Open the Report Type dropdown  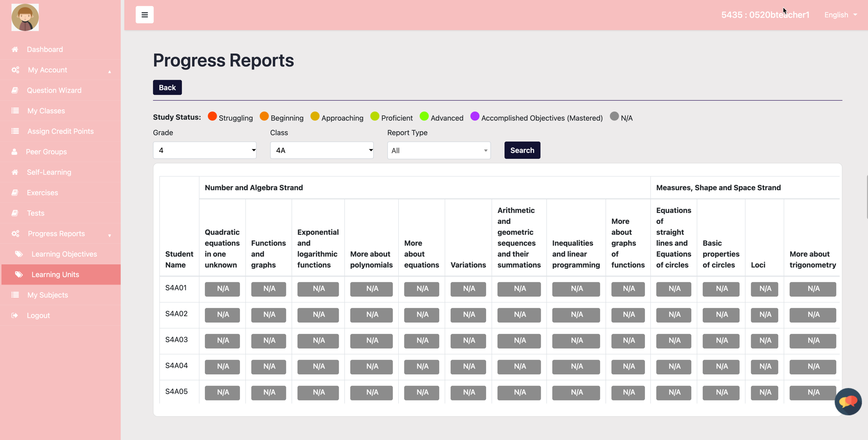click(439, 150)
